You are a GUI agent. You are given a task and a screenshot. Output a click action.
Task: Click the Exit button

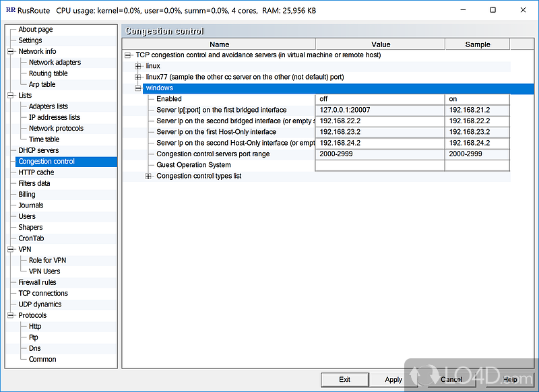click(344, 379)
